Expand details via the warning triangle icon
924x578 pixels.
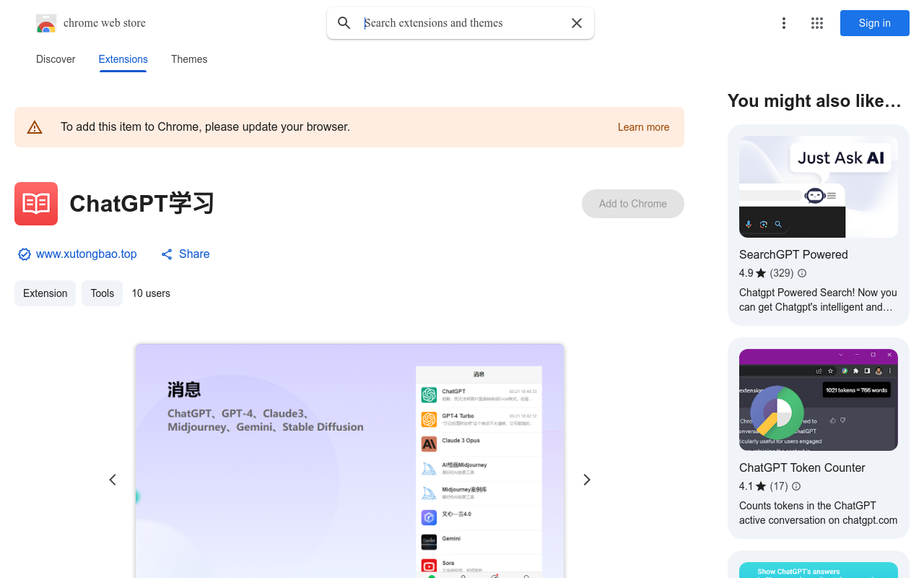[x=35, y=126]
